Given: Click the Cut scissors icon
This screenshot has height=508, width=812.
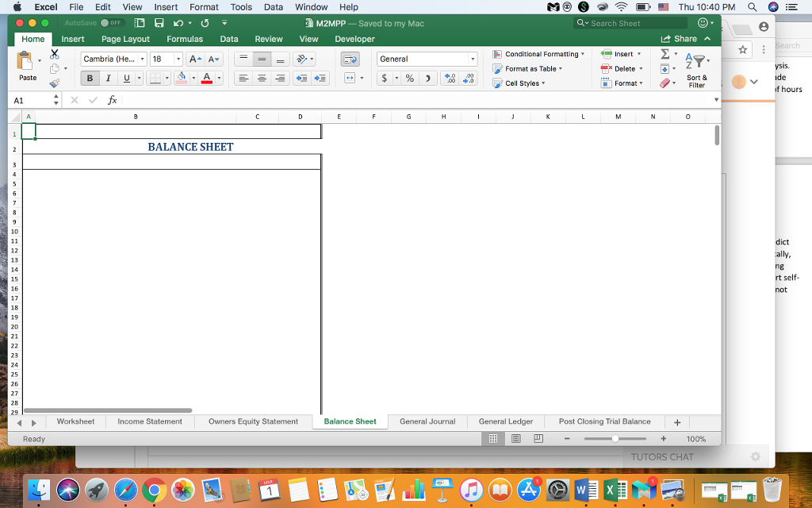Looking at the screenshot, I should coord(55,54).
